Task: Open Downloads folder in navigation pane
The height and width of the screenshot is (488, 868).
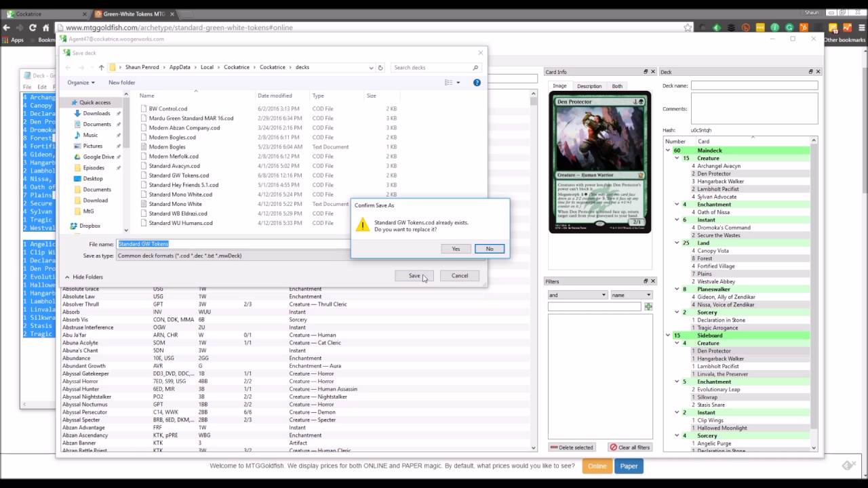Action: coord(96,113)
